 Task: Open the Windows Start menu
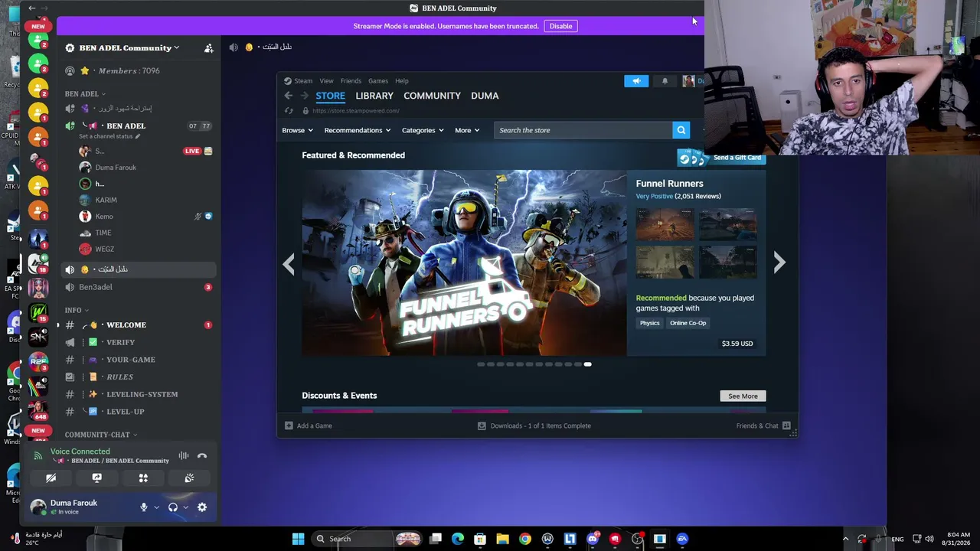[x=298, y=539]
